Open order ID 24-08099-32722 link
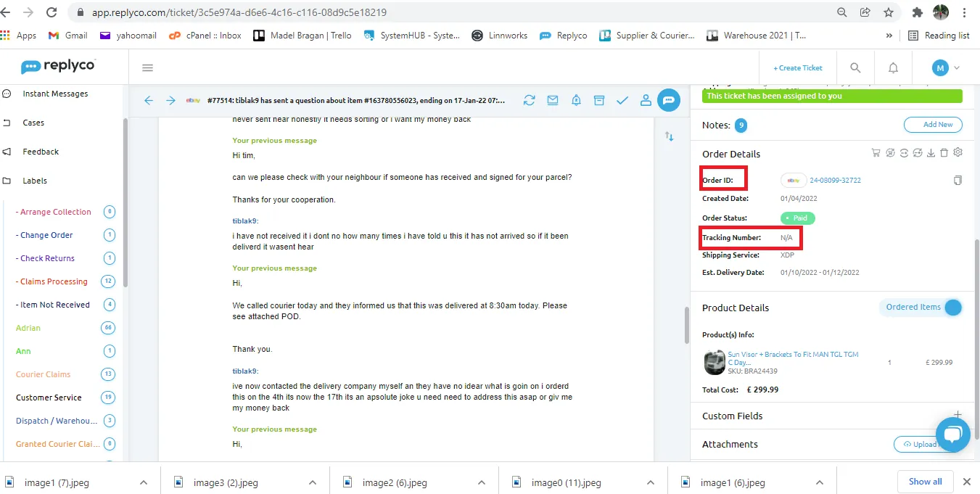Viewport: 980px width, 494px height. pyautogui.click(x=835, y=180)
